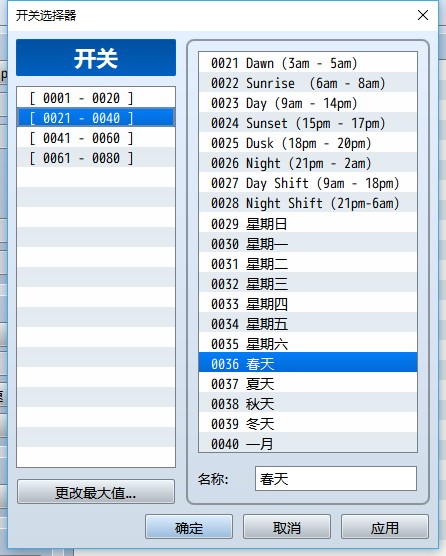The height and width of the screenshot is (556, 446).
Task: Click the 开关 header banner
Action: (96, 58)
